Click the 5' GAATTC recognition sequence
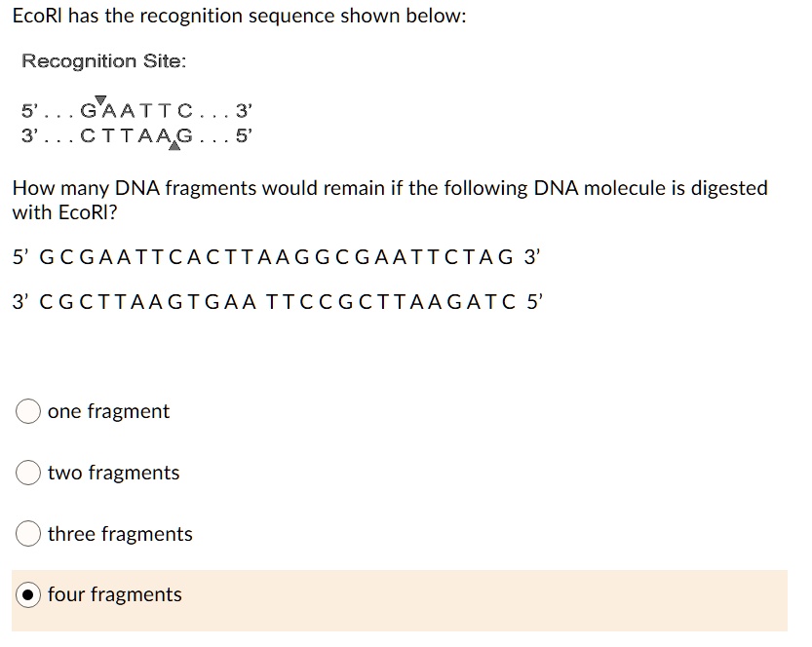Viewport: 812px width, 647px height. tap(135, 110)
